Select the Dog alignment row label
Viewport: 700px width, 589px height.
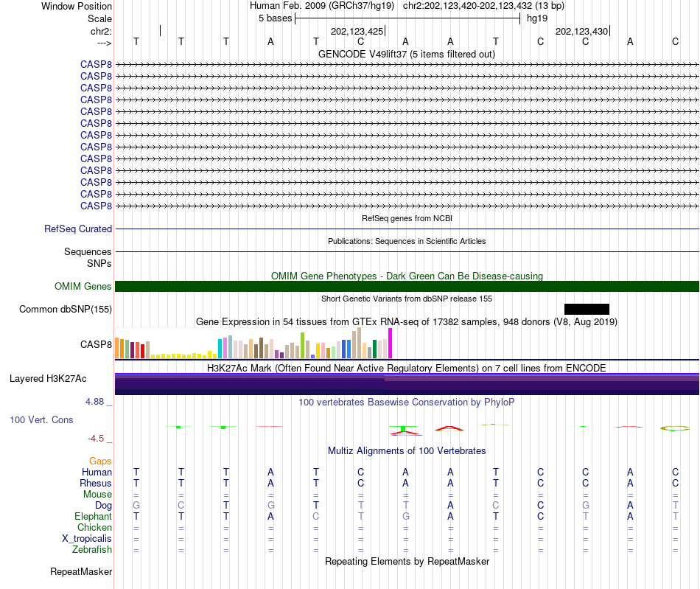(x=103, y=506)
